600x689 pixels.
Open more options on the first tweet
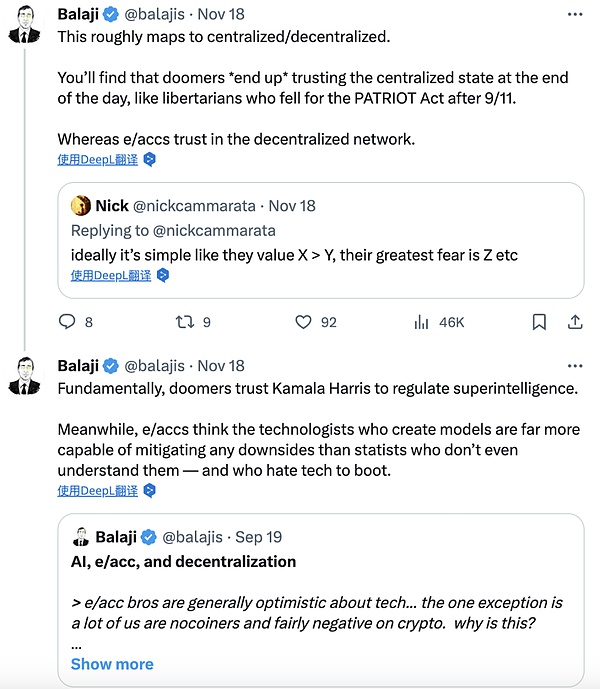click(x=574, y=16)
